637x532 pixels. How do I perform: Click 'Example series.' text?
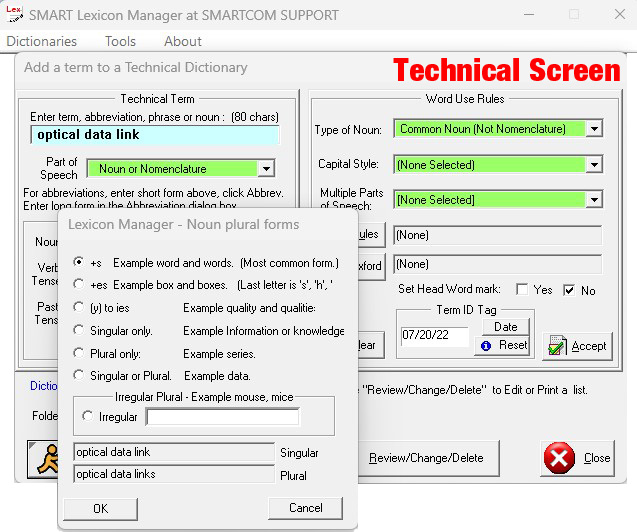219,354
